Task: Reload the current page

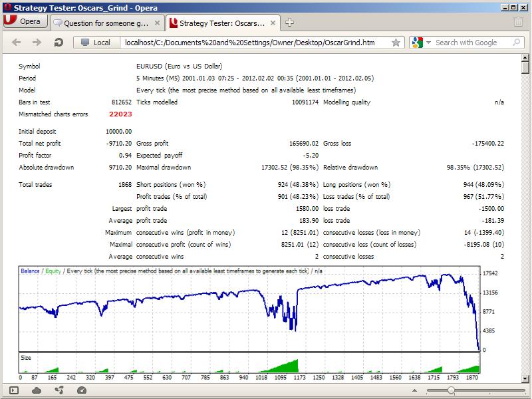Action: 59,43
